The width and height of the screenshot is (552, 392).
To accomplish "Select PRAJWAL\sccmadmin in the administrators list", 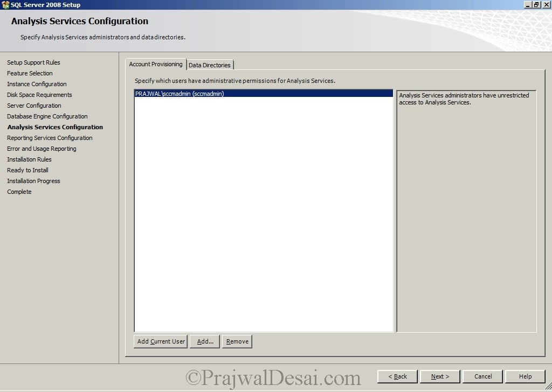I will (263, 94).
